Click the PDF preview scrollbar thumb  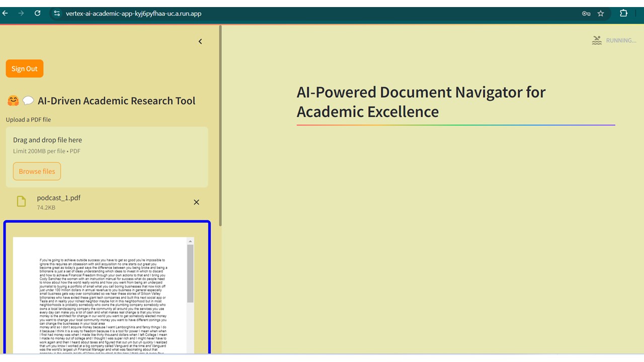tap(190, 274)
